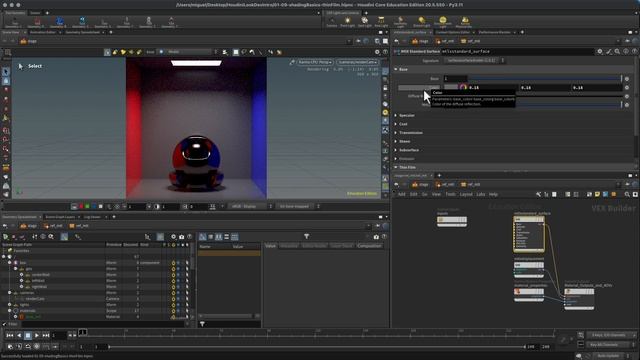Open the Tools menu in network editor
Image resolution: width=640 pixels, height=360 pixels.
pos(450,194)
